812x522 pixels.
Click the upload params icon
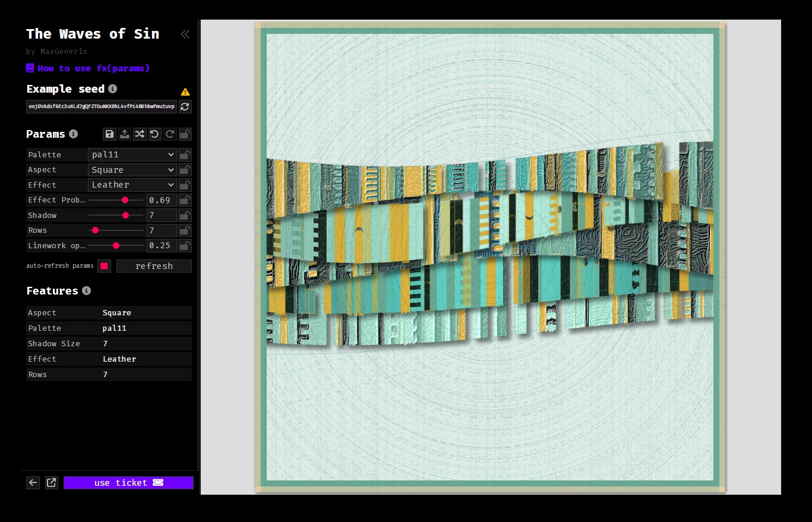(x=124, y=134)
